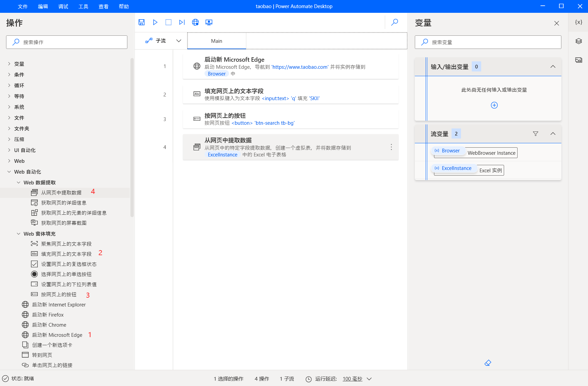Collapse the Web 自动化 group
Viewport: 588px width, 386px height.
point(9,172)
